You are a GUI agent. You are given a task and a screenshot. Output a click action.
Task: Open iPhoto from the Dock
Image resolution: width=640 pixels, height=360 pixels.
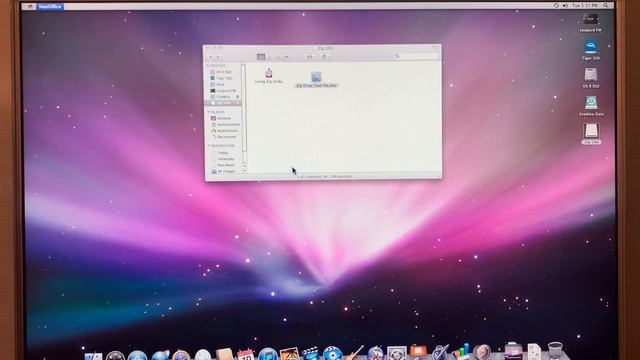[289, 353]
